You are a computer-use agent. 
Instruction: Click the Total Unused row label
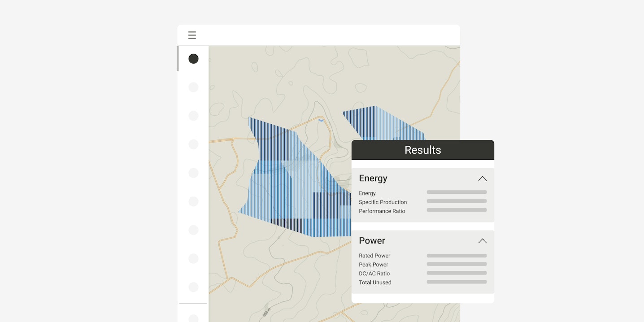pyautogui.click(x=375, y=283)
